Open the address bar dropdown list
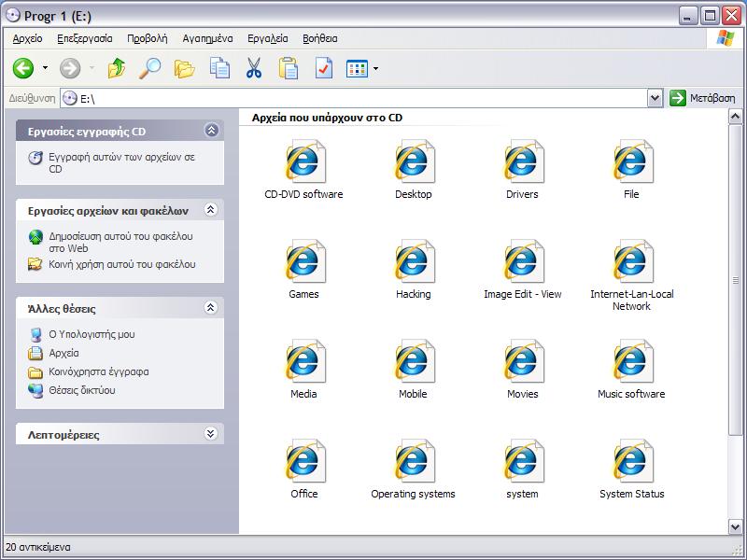 655,98
